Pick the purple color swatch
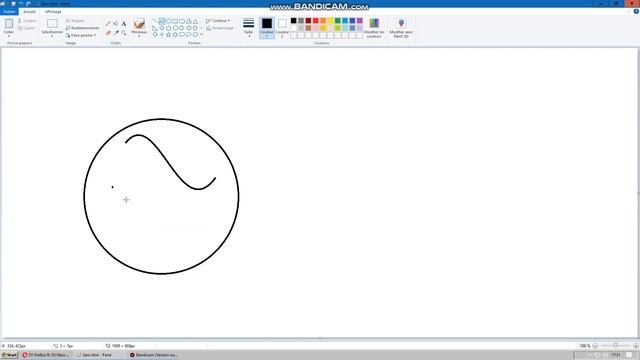The image size is (640, 360). click(360, 21)
